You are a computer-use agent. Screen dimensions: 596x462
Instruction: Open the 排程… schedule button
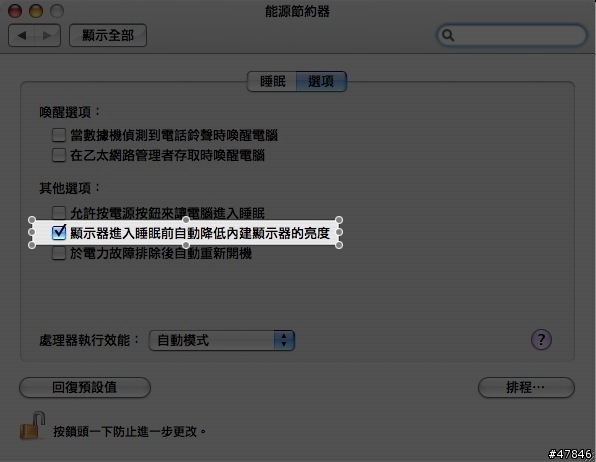(x=526, y=387)
